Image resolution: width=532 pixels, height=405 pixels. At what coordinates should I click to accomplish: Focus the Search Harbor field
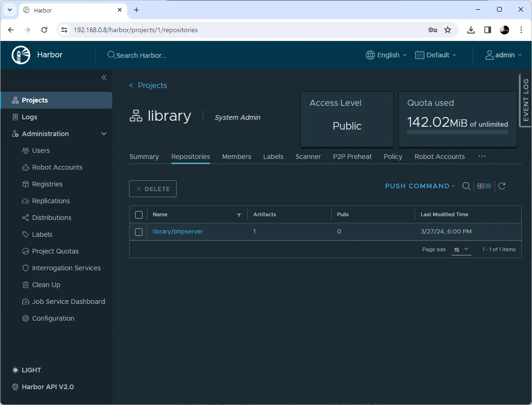142,55
